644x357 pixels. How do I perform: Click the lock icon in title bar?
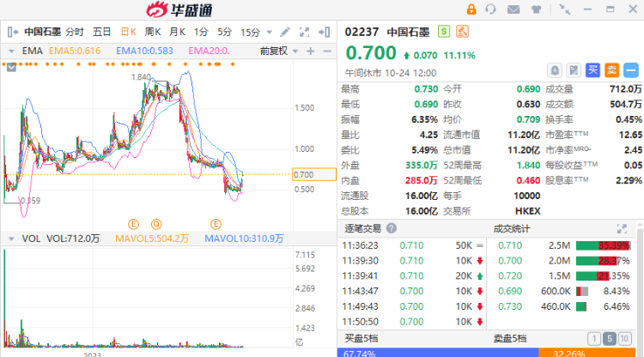[x=471, y=9]
